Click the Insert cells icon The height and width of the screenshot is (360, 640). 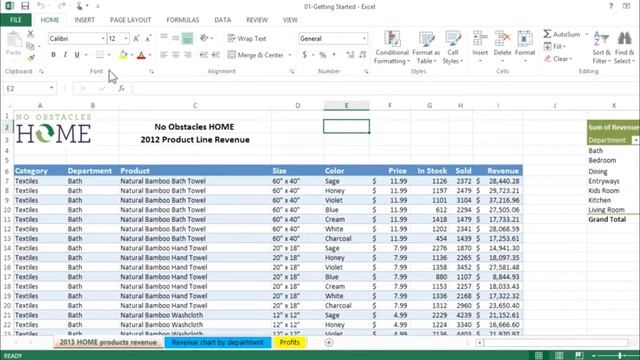coord(480,39)
